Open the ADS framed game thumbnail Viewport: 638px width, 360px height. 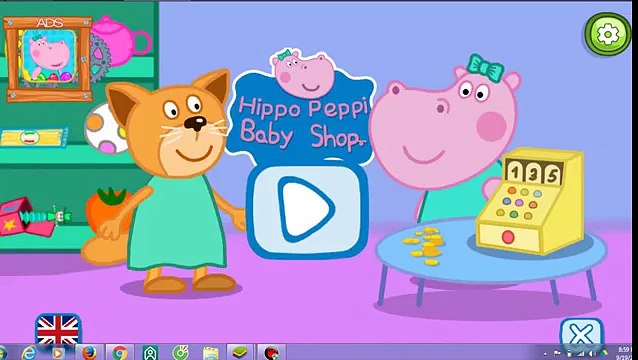[x=48, y=59]
